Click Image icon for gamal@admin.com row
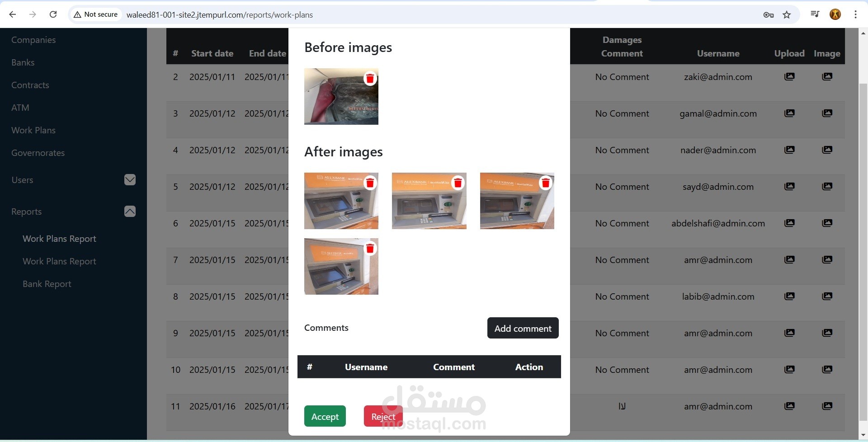868x442 pixels. 827,113
